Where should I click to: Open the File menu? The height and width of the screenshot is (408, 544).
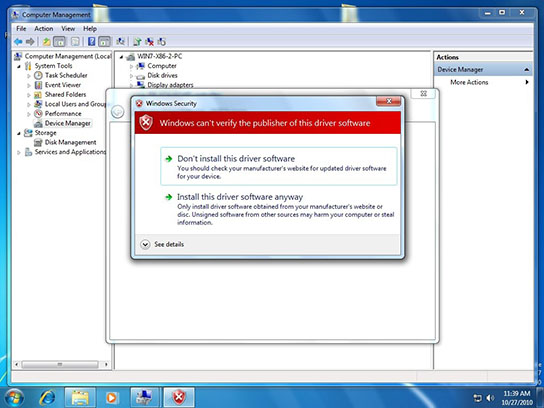[21, 29]
